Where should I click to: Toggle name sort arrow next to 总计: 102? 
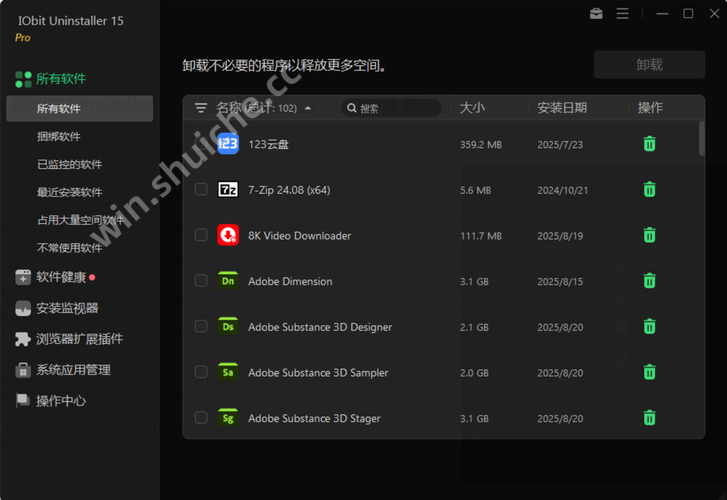pyautogui.click(x=307, y=109)
